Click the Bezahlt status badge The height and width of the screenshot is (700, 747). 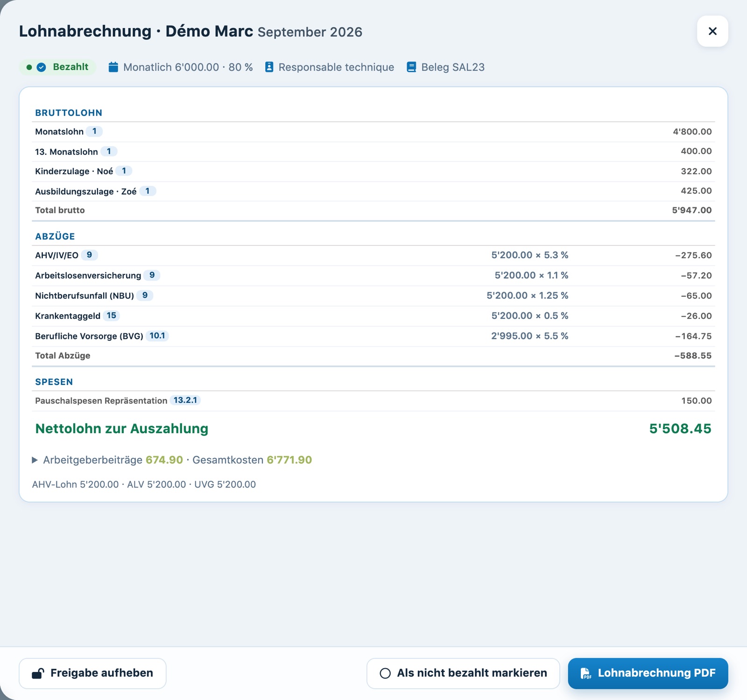click(57, 67)
